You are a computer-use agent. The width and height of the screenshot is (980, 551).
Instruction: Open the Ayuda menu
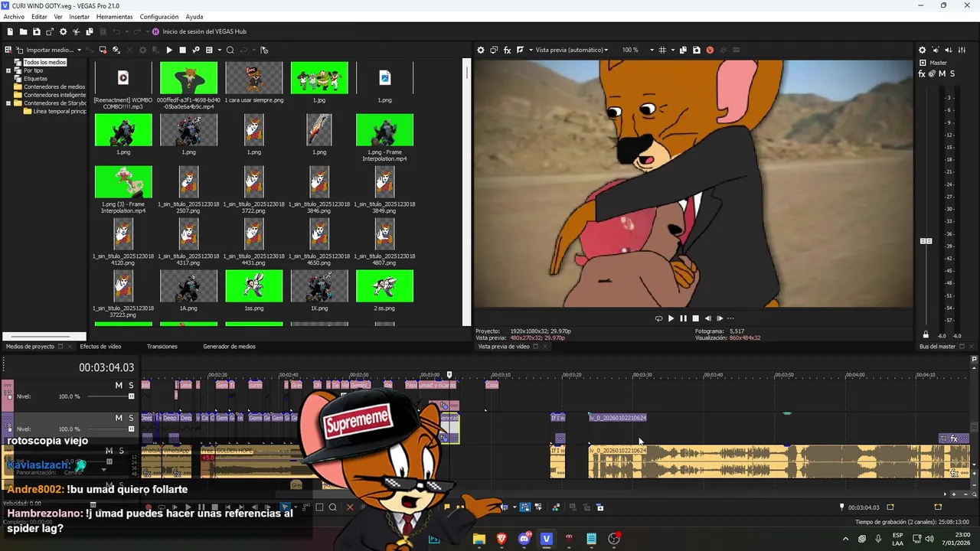click(194, 17)
